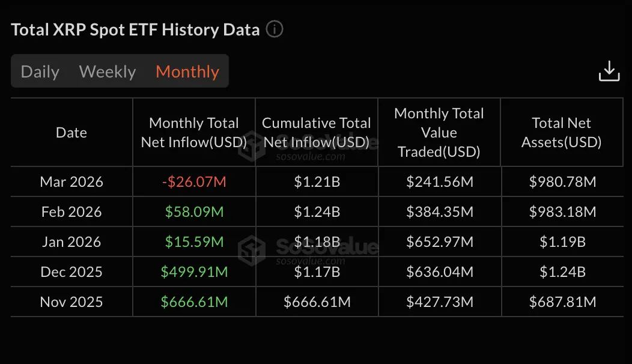This screenshot has height=364, width=632.
Task: Click the $58.09M inflow value
Action: [x=194, y=212]
